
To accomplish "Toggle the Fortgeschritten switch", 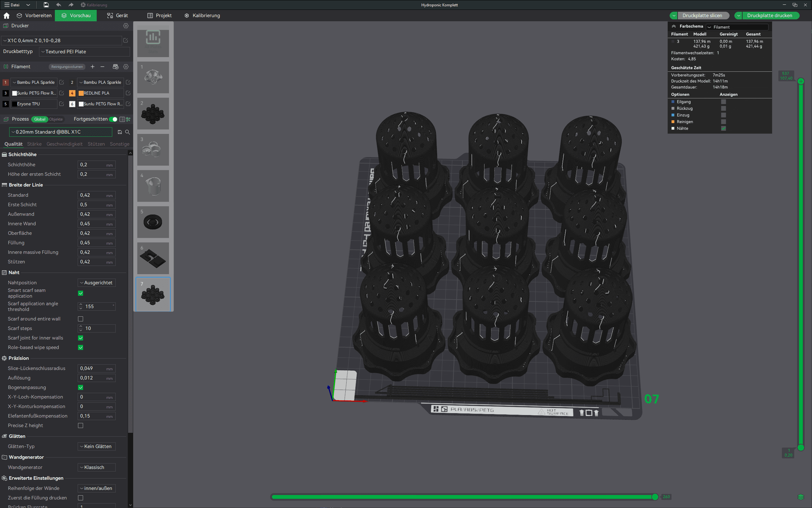I will [113, 119].
